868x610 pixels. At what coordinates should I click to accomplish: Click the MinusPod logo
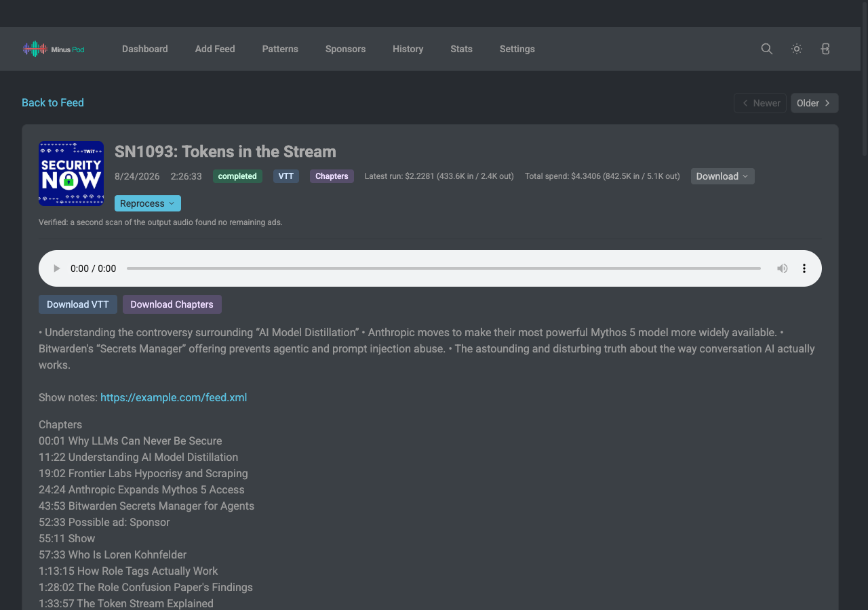pyautogui.click(x=54, y=49)
